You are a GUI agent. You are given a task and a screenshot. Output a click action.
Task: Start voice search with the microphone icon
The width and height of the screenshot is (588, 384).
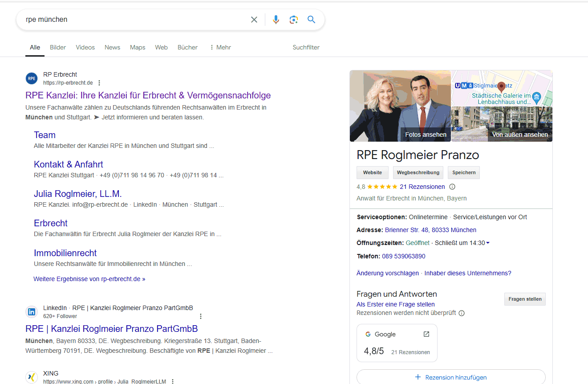pos(276,20)
